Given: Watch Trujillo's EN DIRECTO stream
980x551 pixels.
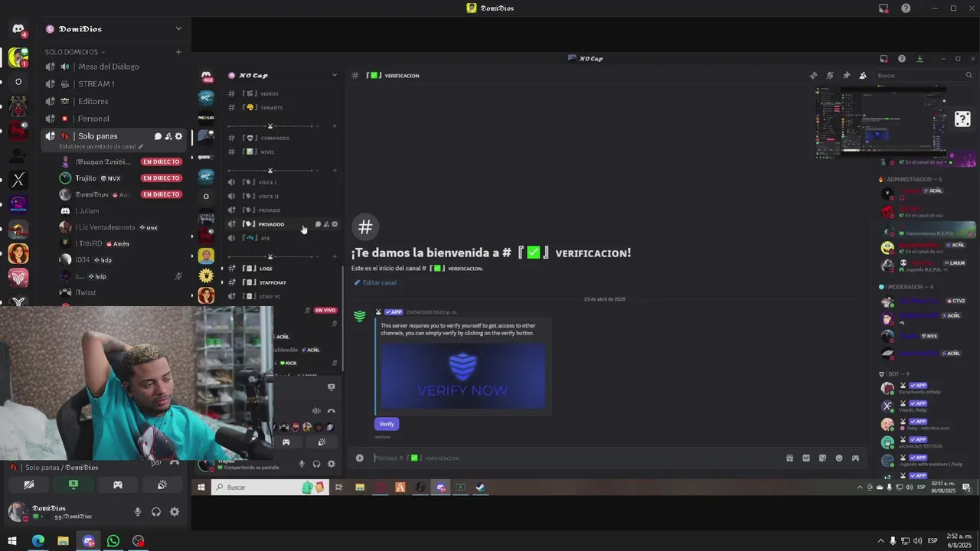Looking at the screenshot, I should click(x=161, y=178).
